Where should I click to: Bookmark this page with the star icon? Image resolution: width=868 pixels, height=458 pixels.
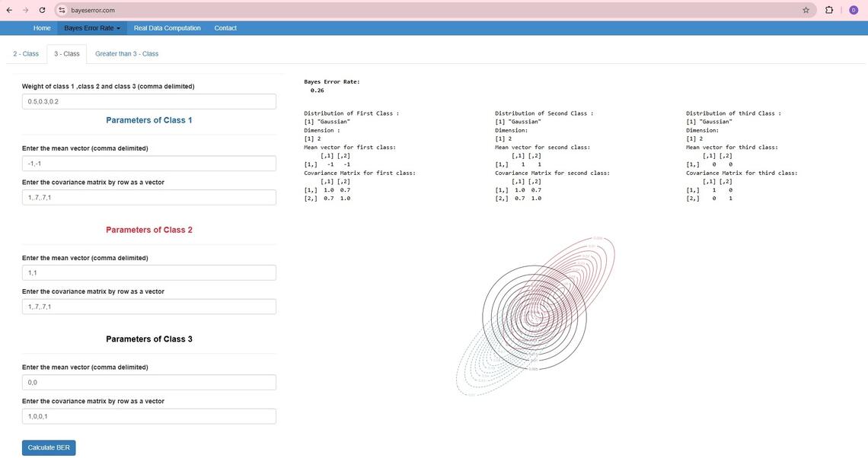806,10
